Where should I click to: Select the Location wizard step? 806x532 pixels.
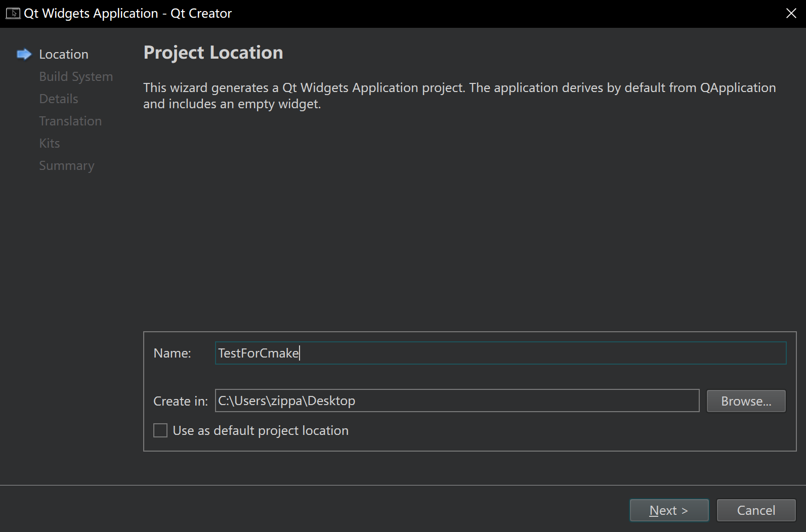pos(64,54)
